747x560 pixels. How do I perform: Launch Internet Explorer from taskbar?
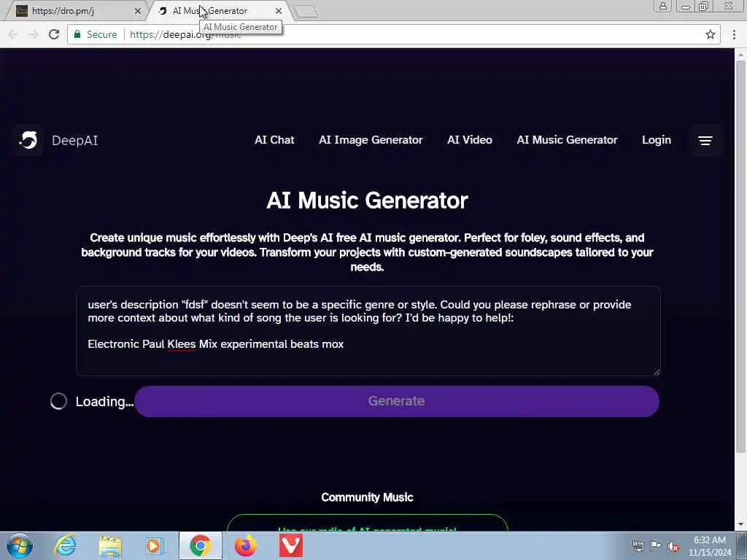tap(65, 545)
